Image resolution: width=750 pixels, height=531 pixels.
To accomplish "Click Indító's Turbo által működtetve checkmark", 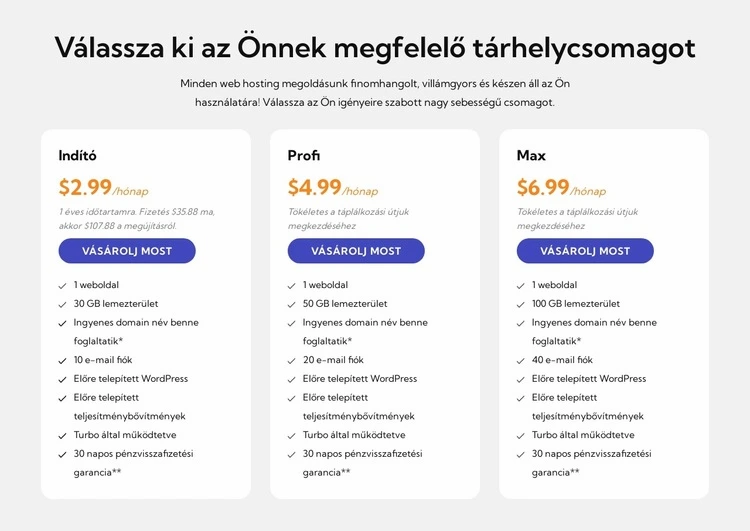I will (64, 436).
